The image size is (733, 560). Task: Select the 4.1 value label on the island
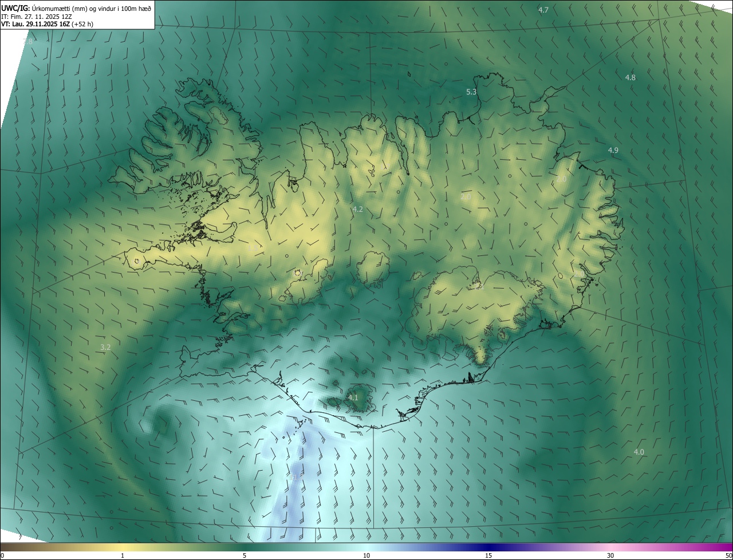coord(353,397)
